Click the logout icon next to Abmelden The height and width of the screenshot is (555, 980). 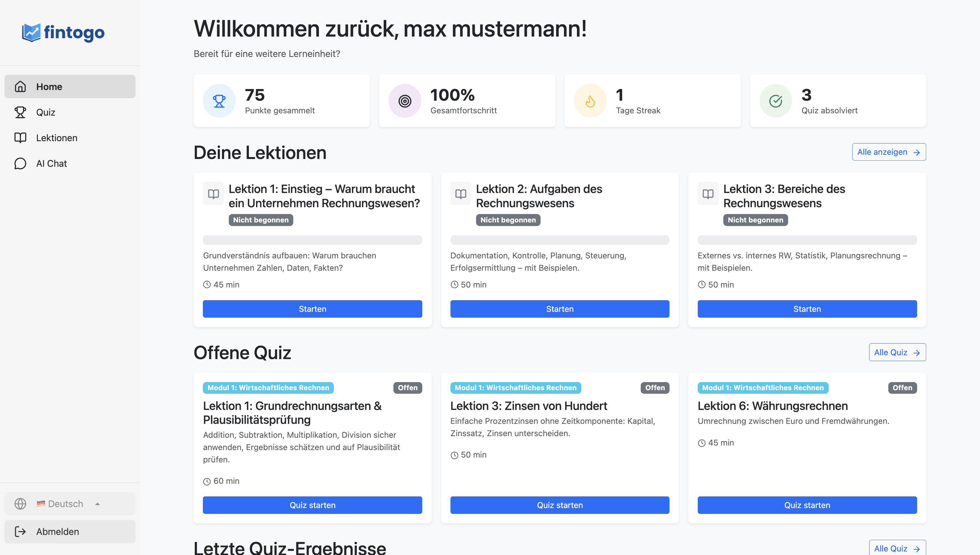coord(20,531)
